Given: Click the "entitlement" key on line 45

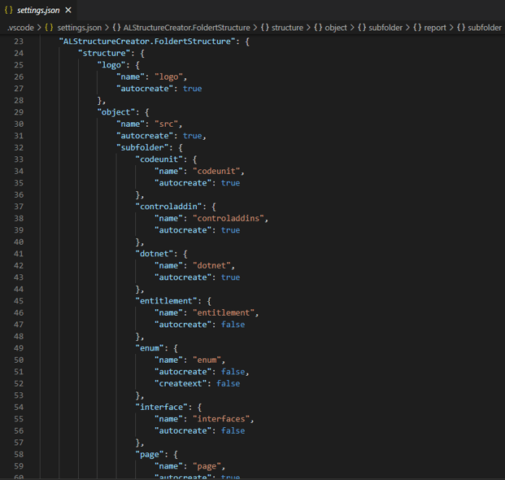Looking at the screenshot, I should [x=166, y=301].
